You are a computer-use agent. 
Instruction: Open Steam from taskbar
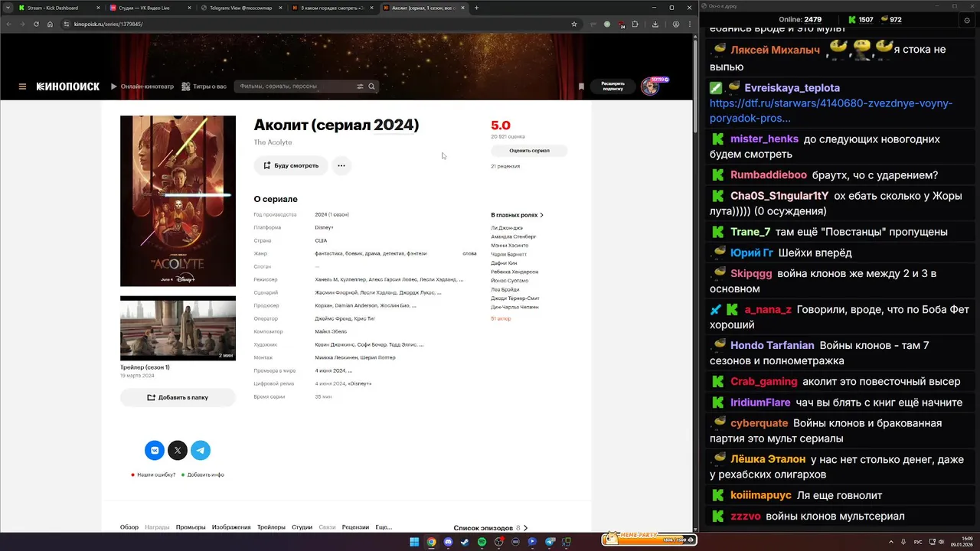[x=465, y=542]
